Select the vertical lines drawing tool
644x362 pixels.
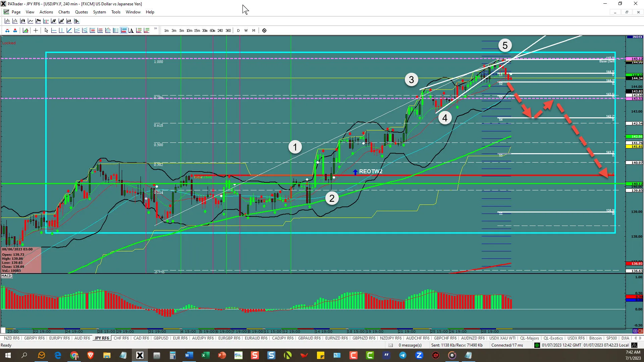pos(115,31)
